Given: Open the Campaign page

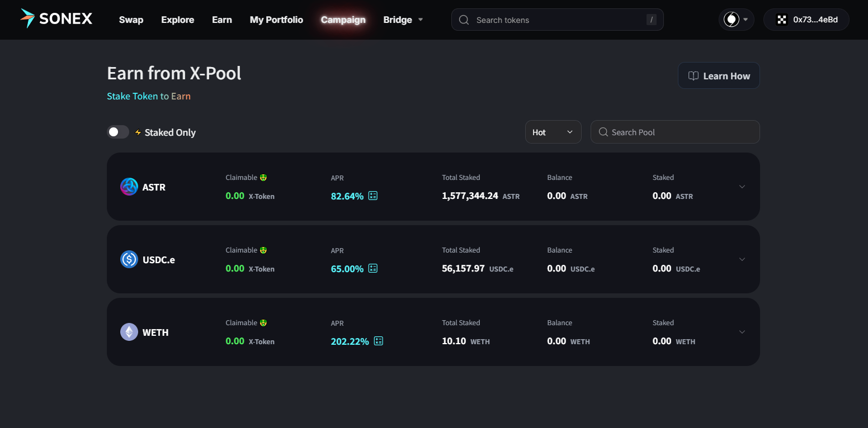Looking at the screenshot, I should (x=343, y=20).
